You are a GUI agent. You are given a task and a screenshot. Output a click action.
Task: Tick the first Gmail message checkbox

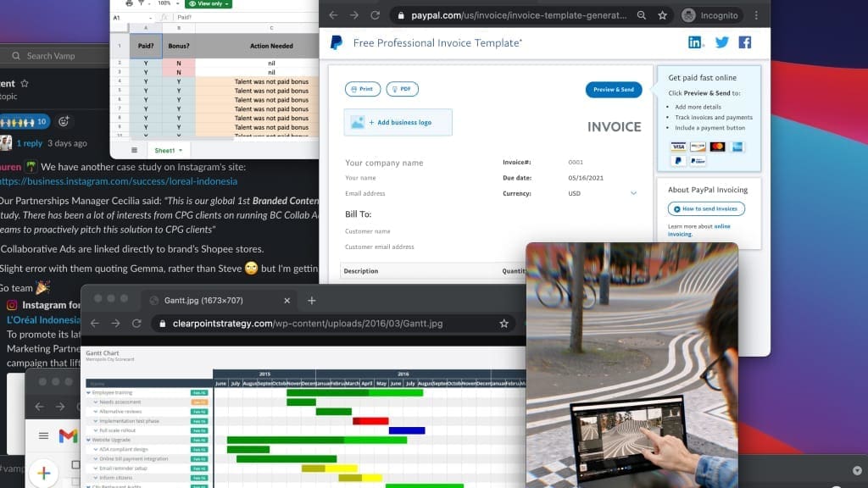pyautogui.click(x=75, y=464)
